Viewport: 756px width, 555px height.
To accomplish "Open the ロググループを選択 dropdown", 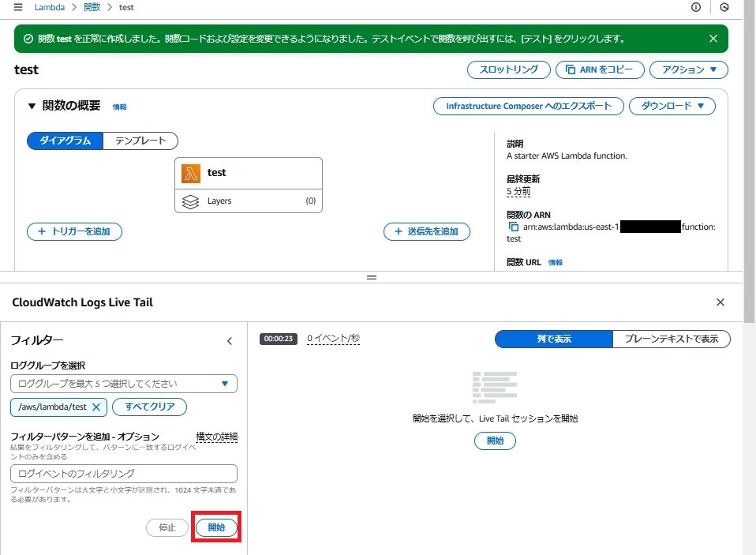I will click(x=124, y=384).
